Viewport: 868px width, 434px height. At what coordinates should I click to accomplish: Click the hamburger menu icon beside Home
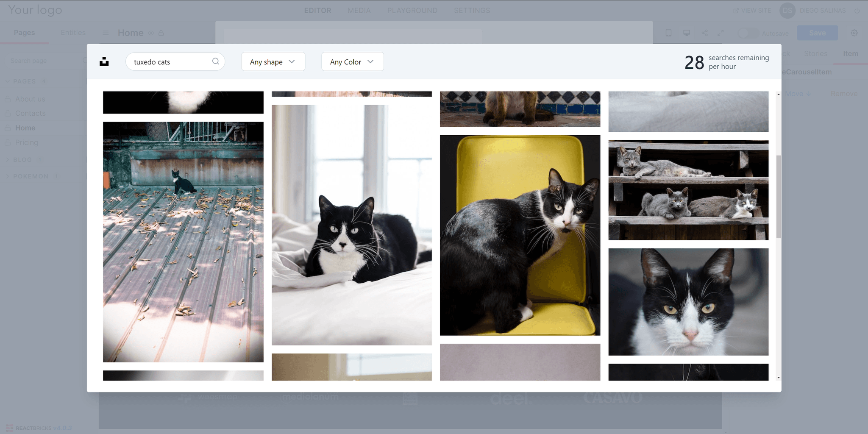tap(106, 33)
